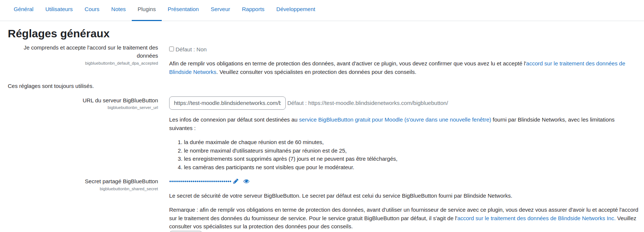The height and width of the screenshot is (232, 644).
Task: Click the 'bigbluebuttonbn_server_url' setting name
Action: coord(133,108)
